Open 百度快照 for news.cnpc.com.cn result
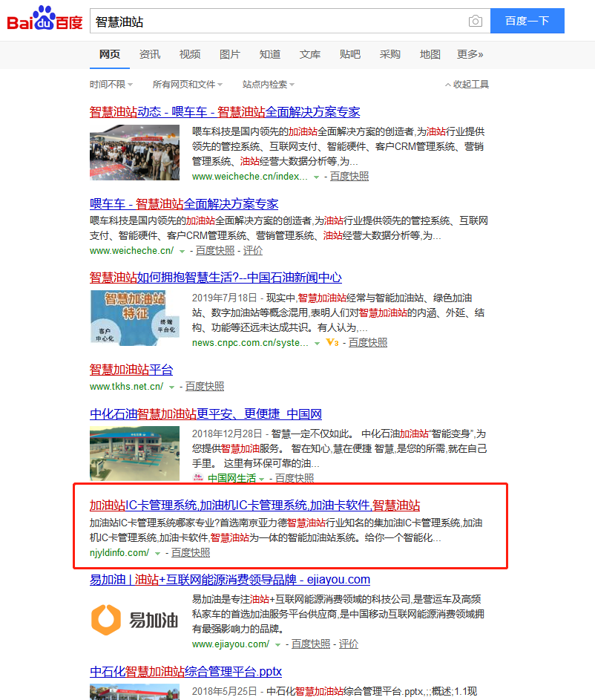The width and height of the screenshot is (595, 700). [x=367, y=342]
